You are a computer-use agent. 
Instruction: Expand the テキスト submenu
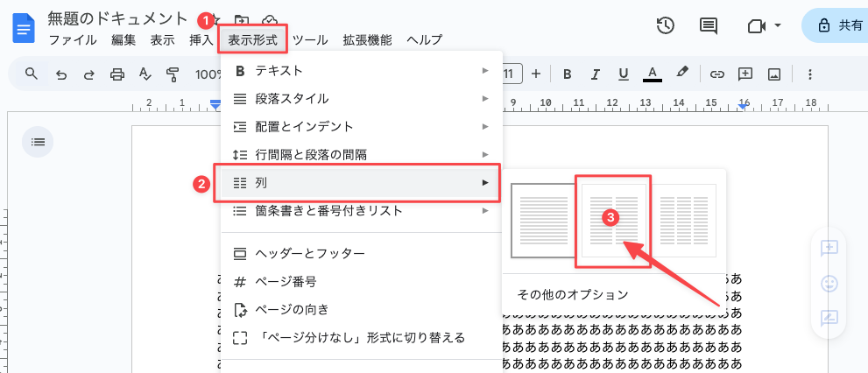click(x=362, y=71)
